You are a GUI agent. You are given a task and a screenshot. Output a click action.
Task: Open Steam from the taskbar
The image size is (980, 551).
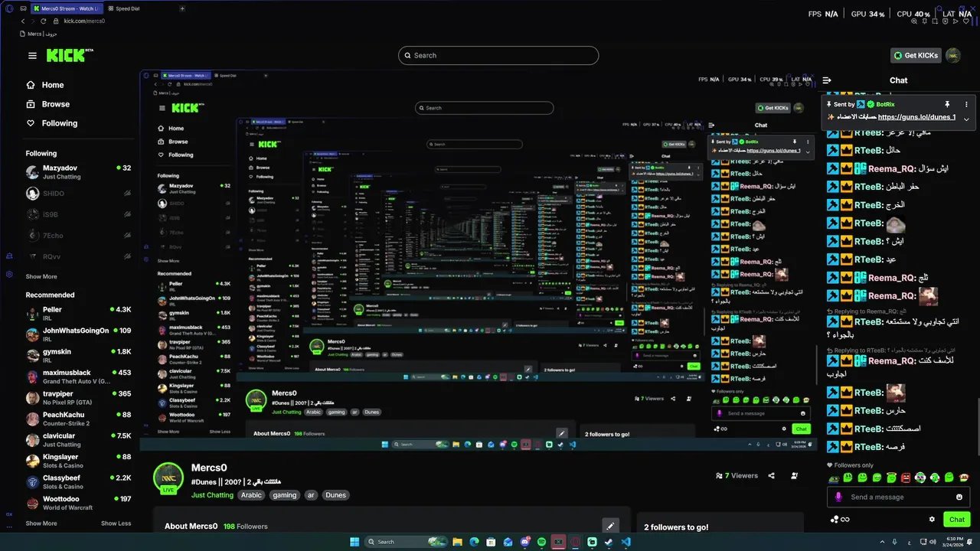click(609, 542)
